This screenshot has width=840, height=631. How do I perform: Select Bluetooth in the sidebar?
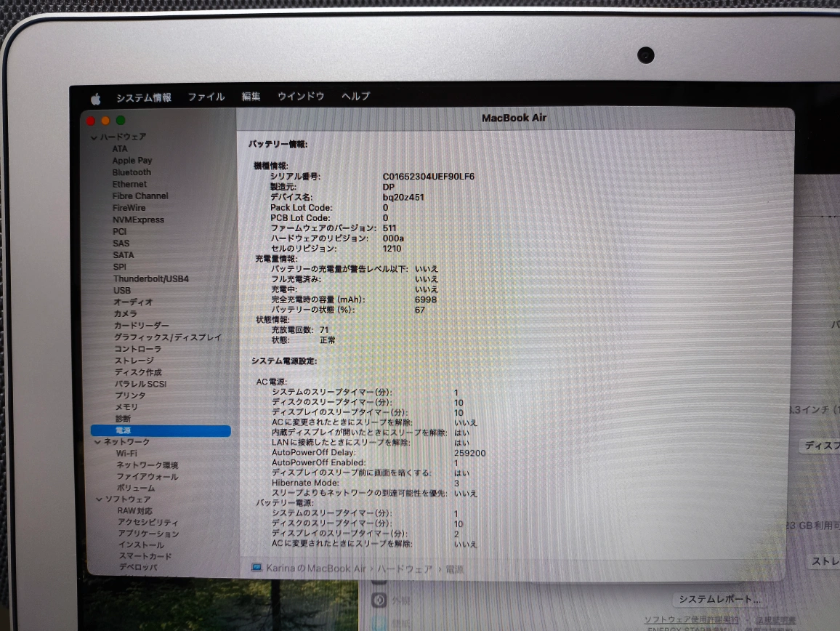(x=132, y=172)
